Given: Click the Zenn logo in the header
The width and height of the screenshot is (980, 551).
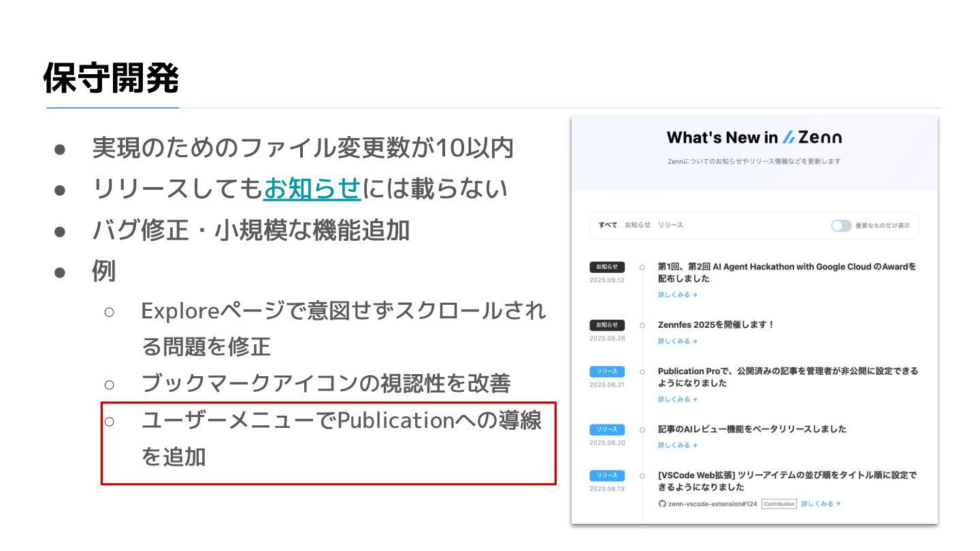Looking at the screenshot, I should [x=812, y=137].
